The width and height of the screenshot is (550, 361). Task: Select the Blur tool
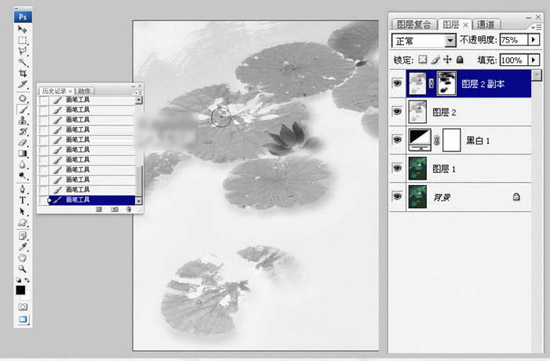click(x=22, y=165)
